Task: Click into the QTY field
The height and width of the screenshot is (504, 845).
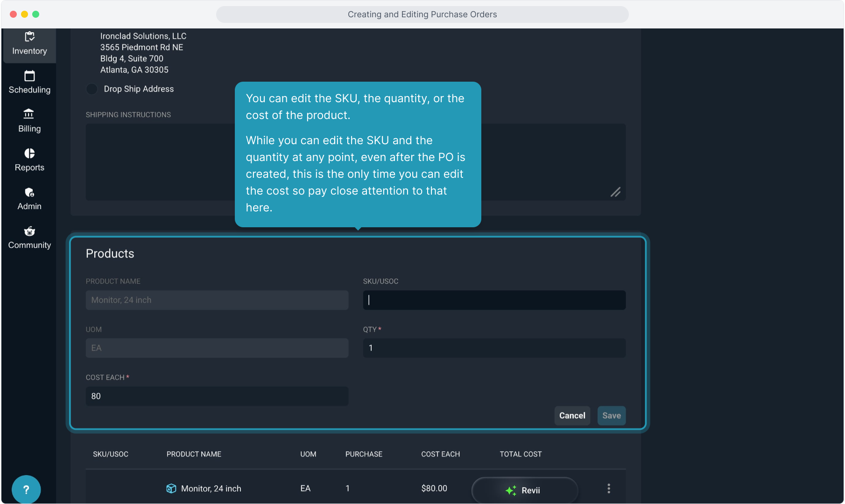Action: [x=494, y=348]
